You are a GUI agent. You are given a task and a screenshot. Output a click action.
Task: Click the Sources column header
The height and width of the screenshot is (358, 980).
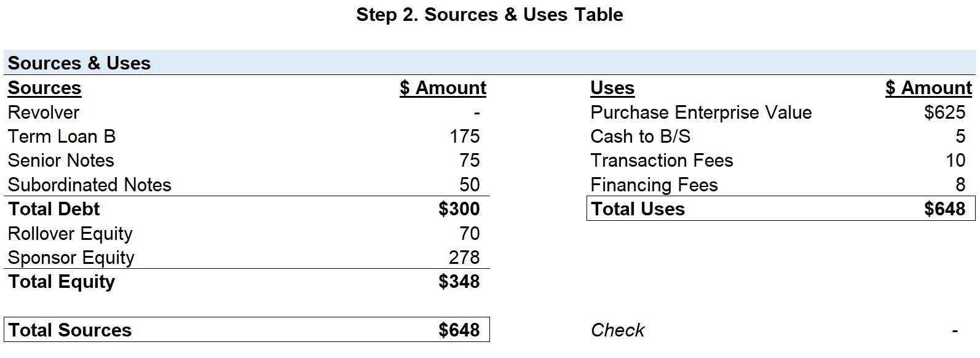click(44, 88)
